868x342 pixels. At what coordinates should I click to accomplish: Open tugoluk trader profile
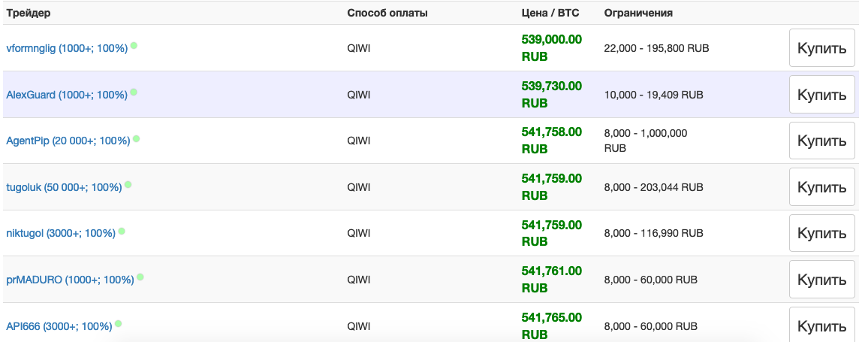64,188
